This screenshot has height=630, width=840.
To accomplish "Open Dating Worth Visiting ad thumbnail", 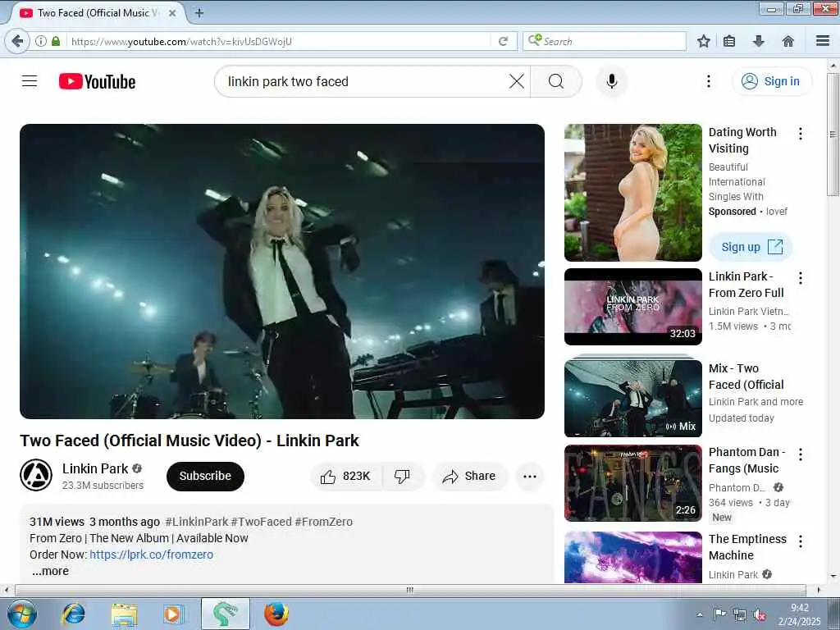I will [x=633, y=193].
